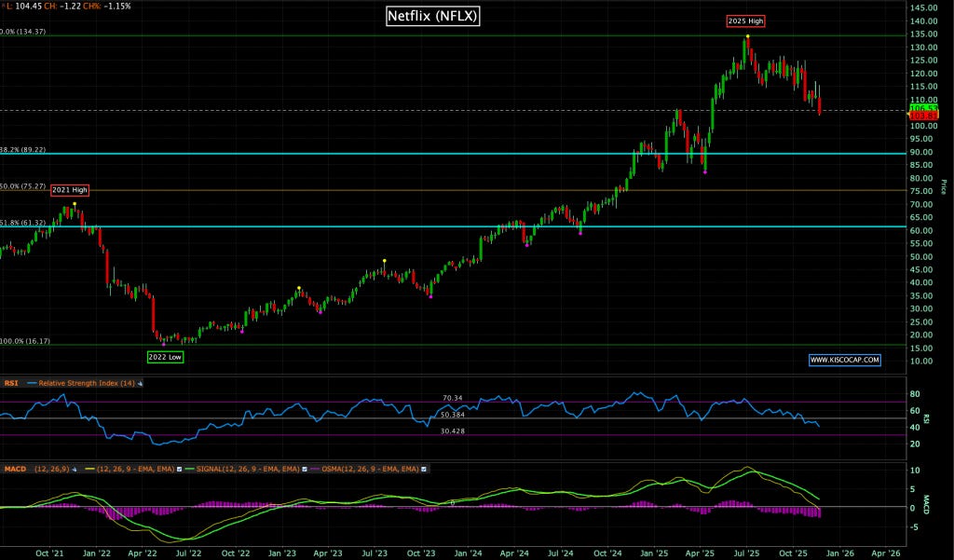Click the purple OSMA line legend icon
The image size is (954, 560).
tap(314, 469)
